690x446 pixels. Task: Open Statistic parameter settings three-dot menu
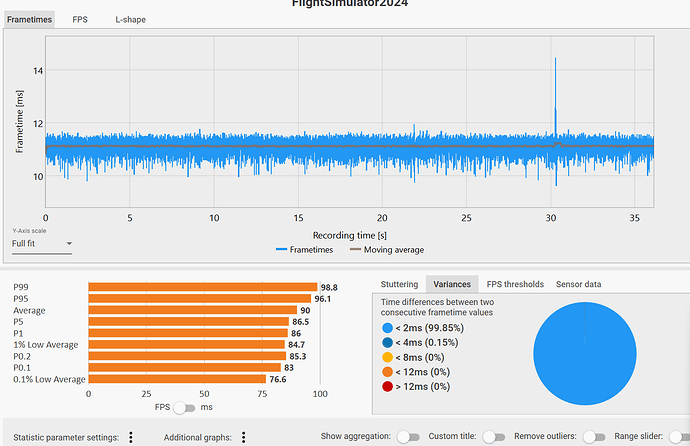click(x=131, y=437)
